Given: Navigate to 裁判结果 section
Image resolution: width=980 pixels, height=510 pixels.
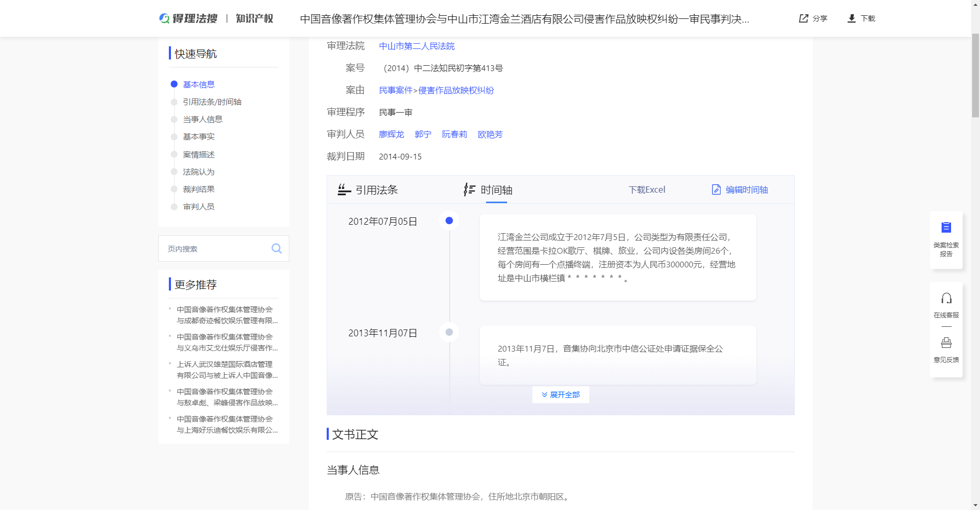Looking at the screenshot, I should pyautogui.click(x=199, y=189).
